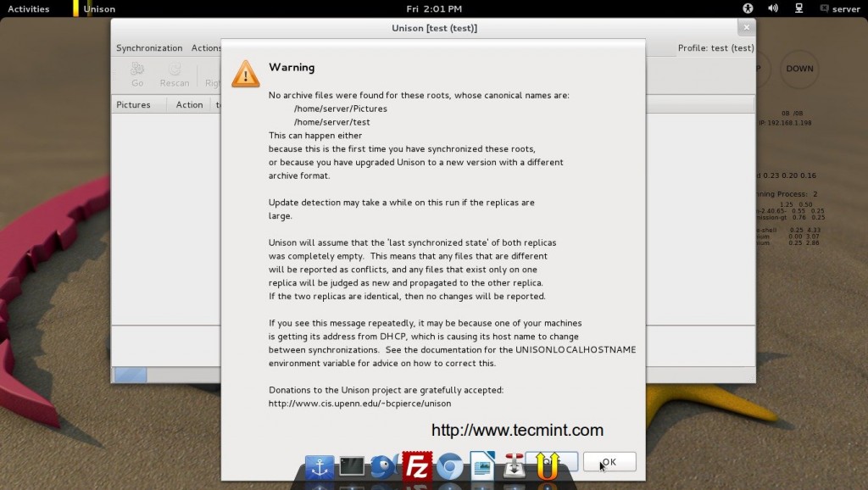Click the Rescan toolbar button
The image size is (868, 490).
(175, 75)
